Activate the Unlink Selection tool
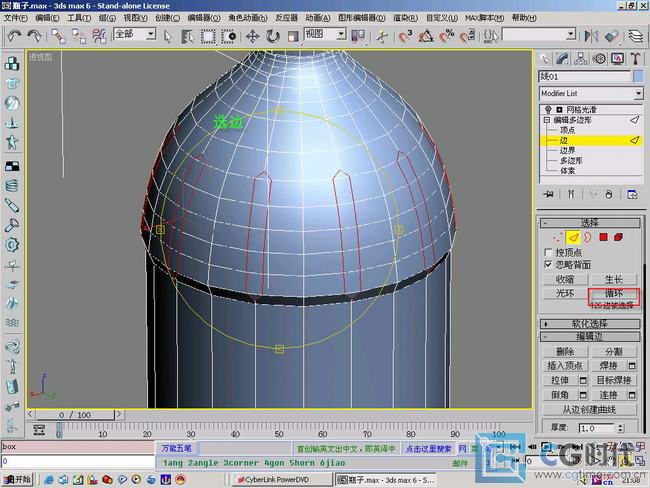The height and width of the screenshot is (488, 650). click(x=79, y=36)
